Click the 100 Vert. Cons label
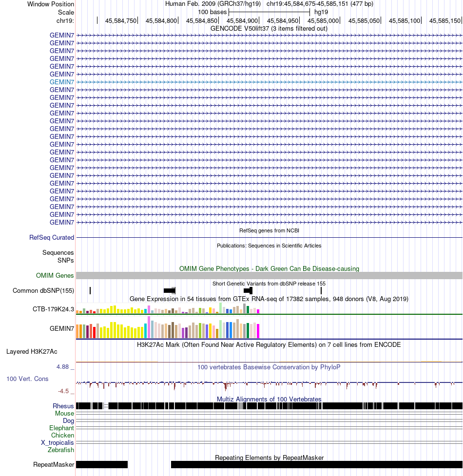Viewport: 463px width, 476px height. pyautogui.click(x=27, y=379)
